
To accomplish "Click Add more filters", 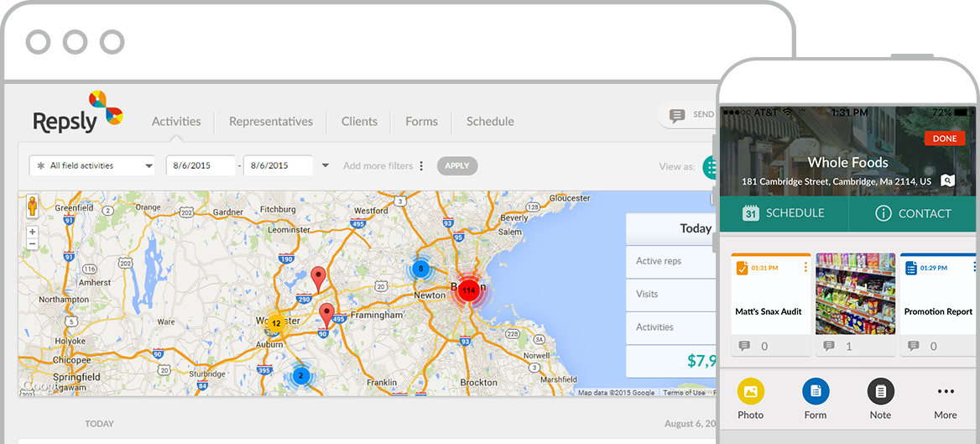I will click(378, 165).
